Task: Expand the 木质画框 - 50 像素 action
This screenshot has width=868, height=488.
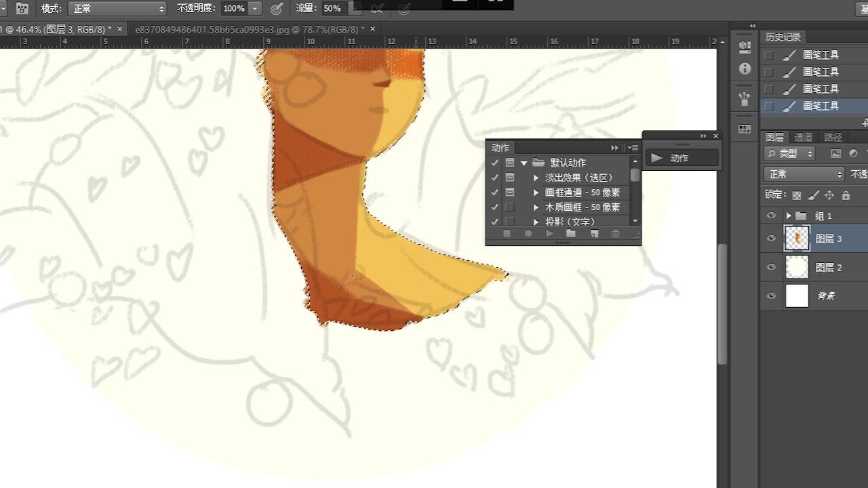Action: 536,207
